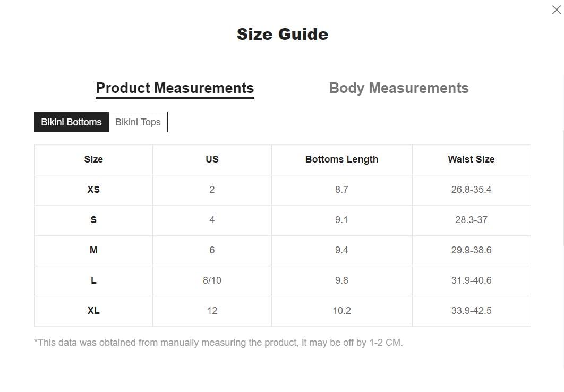This screenshot has width=564, height=392.
Task: Select the M size row label
Action: (93, 250)
